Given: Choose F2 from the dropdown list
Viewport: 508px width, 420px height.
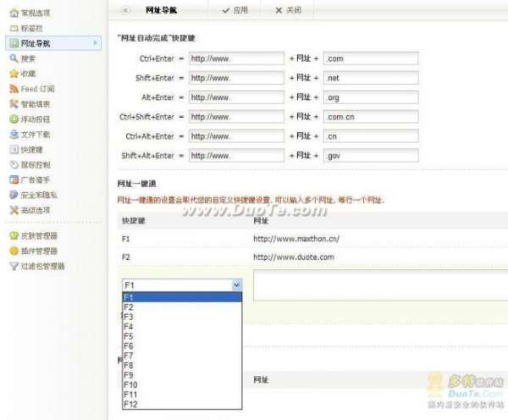Looking at the screenshot, I should click(182, 307).
